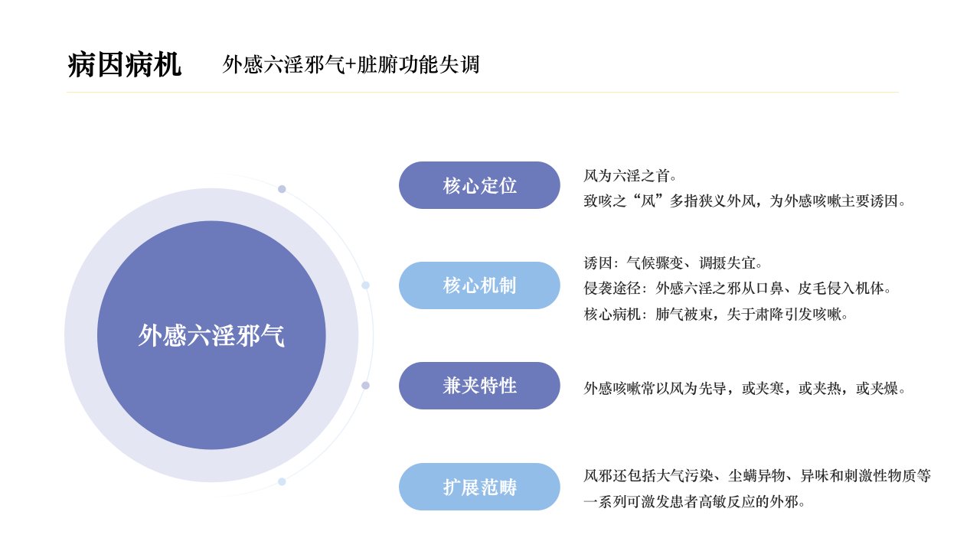
Task: Click the 外感六淫邪气 center circle
Action: click(x=211, y=335)
